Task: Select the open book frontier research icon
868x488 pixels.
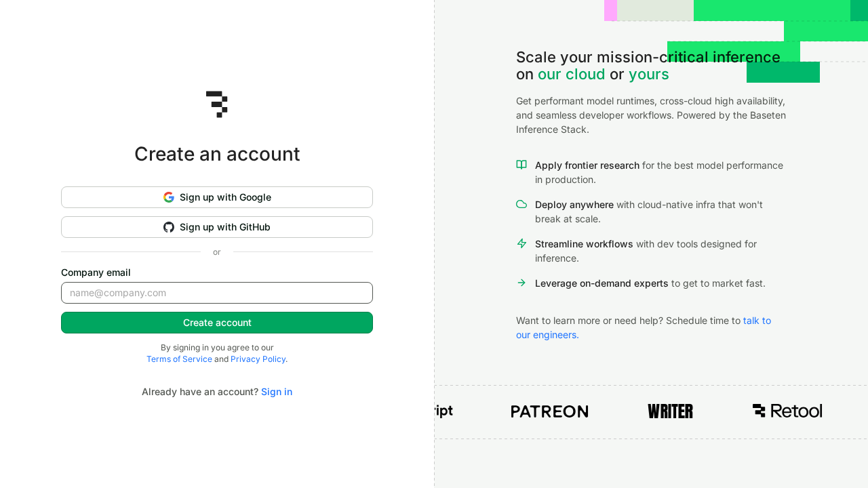Action: coord(521,165)
